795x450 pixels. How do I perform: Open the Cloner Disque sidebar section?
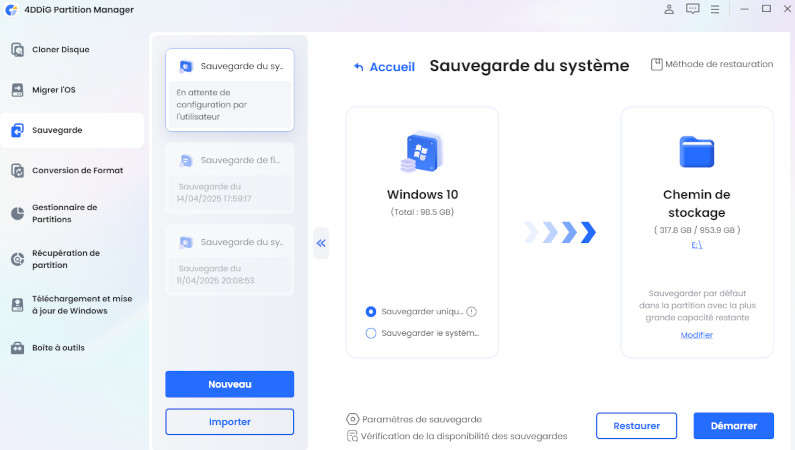72,49
